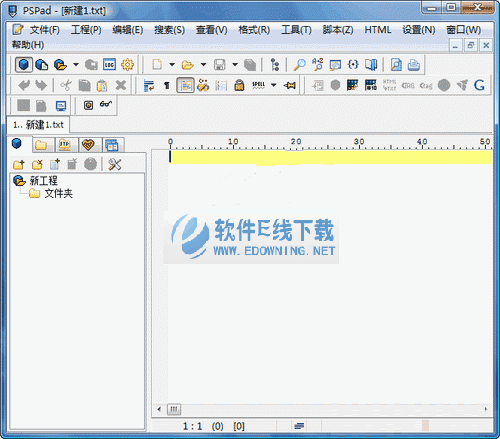This screenshot has width=500, height=439.
Task: Open the 脚本(Z) menu
Action: [x=338, y=30]
